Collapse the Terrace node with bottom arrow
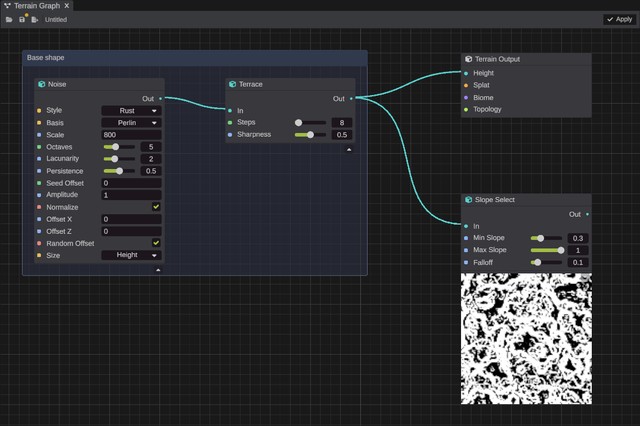This screenshot has width=640, height=426. coord(349,149)
